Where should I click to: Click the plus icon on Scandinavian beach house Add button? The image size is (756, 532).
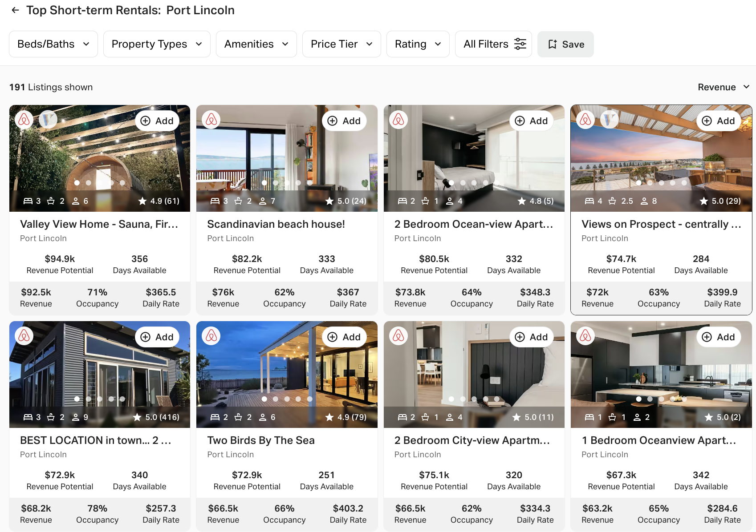click(332, 121)
